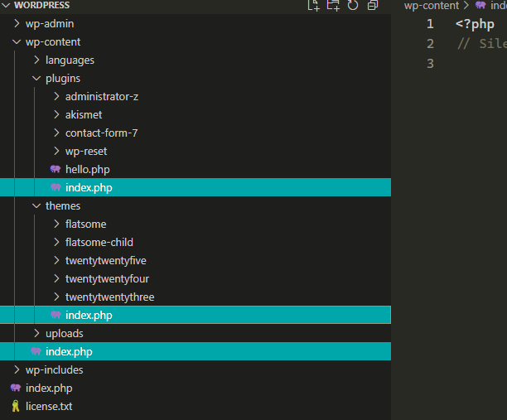The height and width of the screenshot is (420, 507).
Task: Expand the languages folder chevron
Action: tap(36, 60)
